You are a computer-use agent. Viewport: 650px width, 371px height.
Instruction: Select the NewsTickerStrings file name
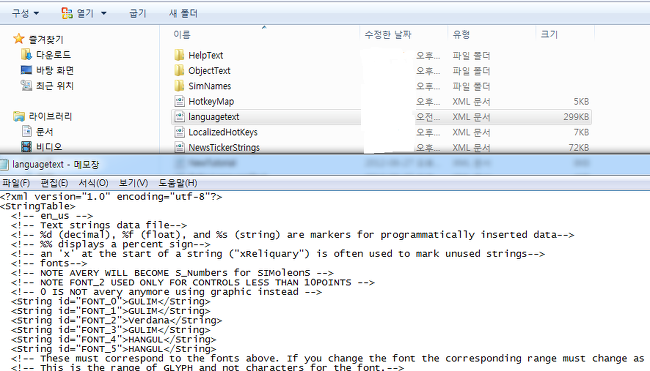(224, 147)
